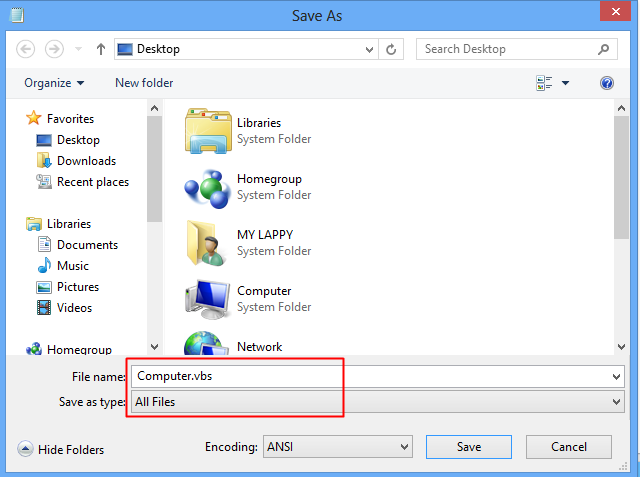This screenshot has width=640, height=477.
Task: Click the Save button
Action: tap(469, 447)
